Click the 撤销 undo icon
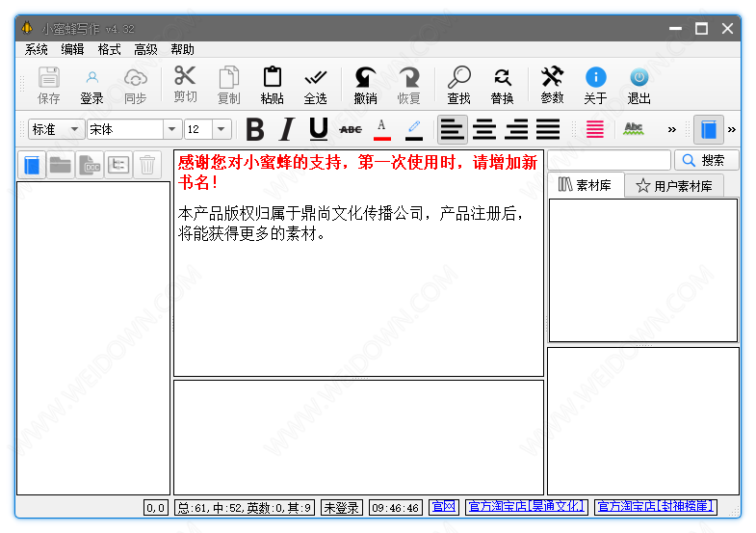Image resolution: width=756 pixels, height=533 pixels. click(365, 86)
